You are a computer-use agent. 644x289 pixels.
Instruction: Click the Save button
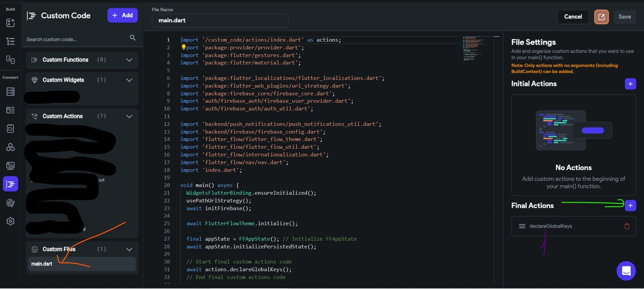[624, 17]
